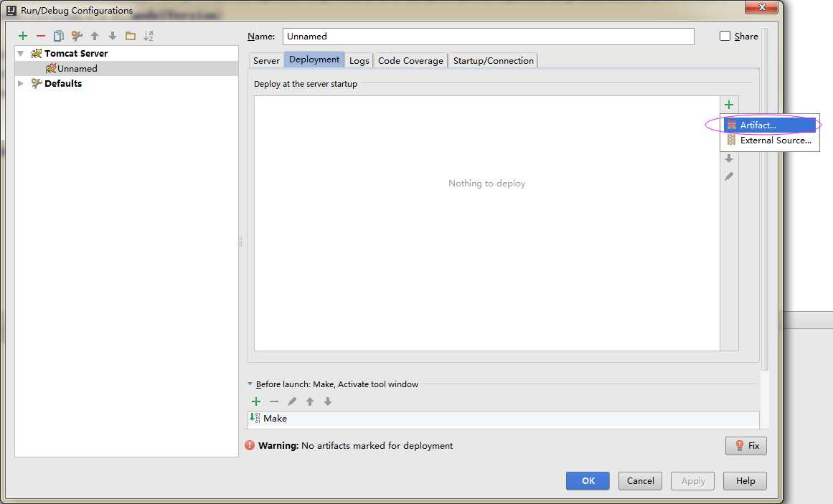Move before launch task down

point(328,401)
